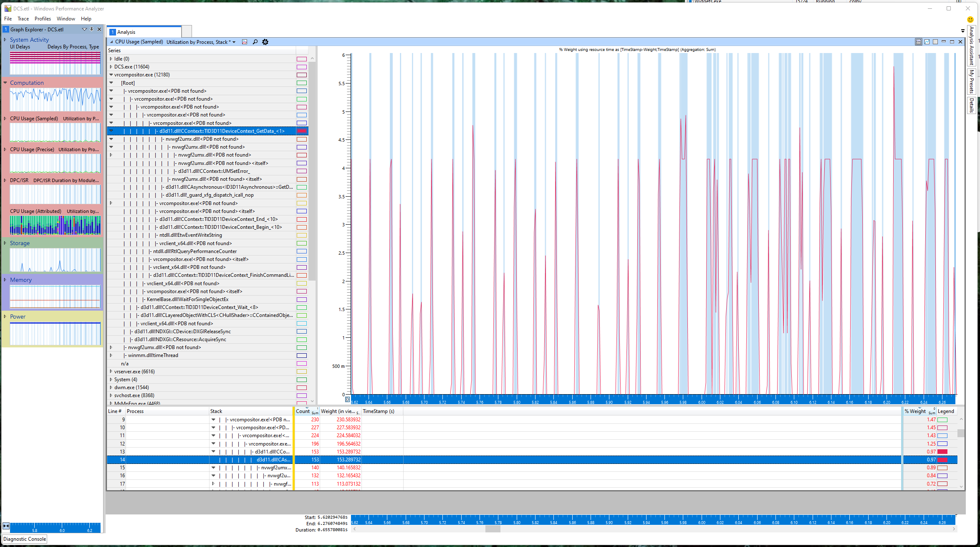Collapse the CPU Usage (Sampled) graph header
The image size is (980, 547).
click(x=111, y=42)
